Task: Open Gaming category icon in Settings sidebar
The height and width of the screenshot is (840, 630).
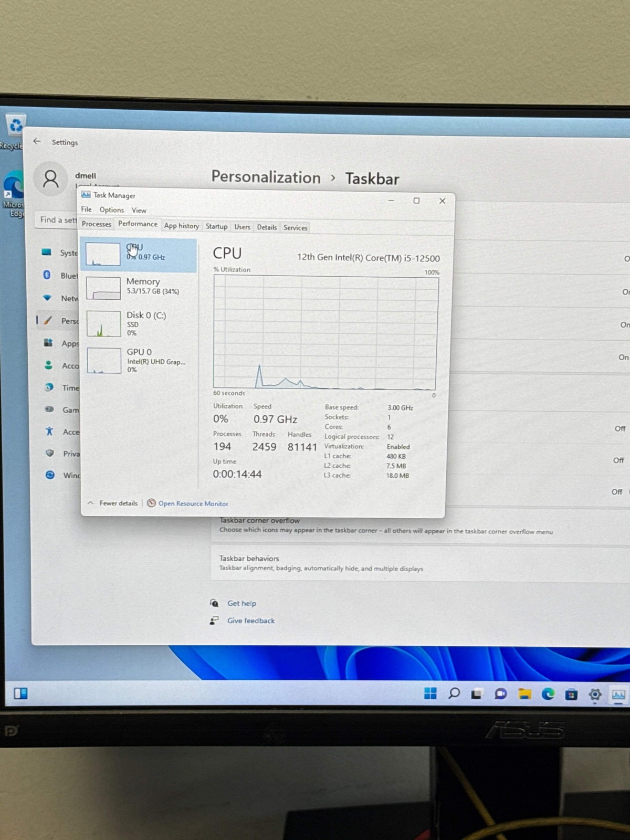Action: coord(49,409)
